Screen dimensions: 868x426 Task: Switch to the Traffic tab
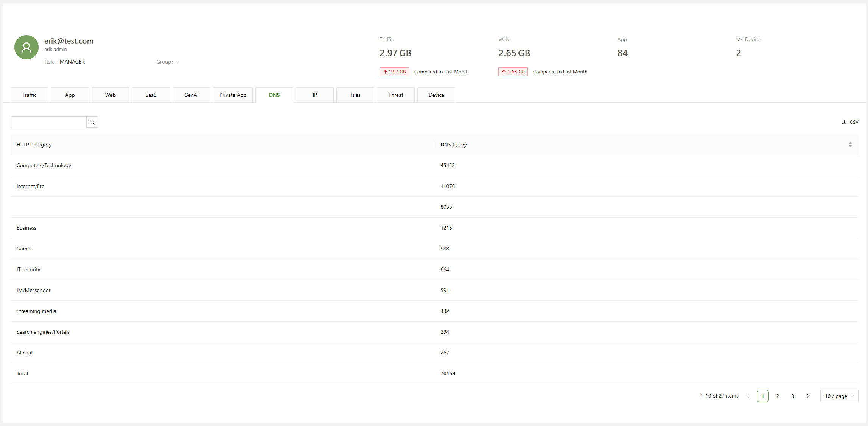(x=30, y=95)
